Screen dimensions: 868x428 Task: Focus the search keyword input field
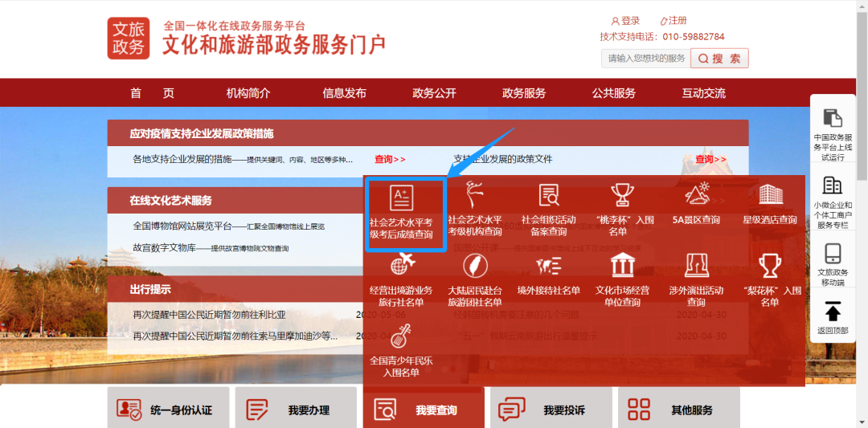click(645, 59)
